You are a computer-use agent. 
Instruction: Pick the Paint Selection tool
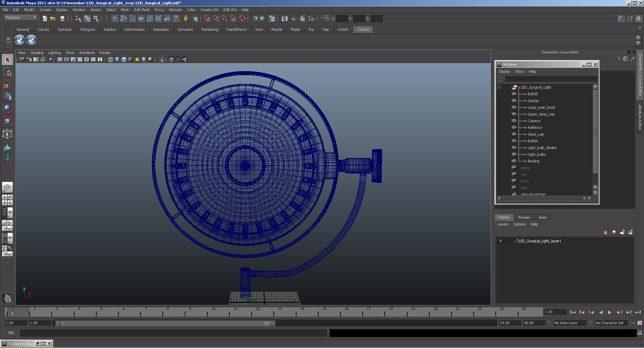[7, 85]
